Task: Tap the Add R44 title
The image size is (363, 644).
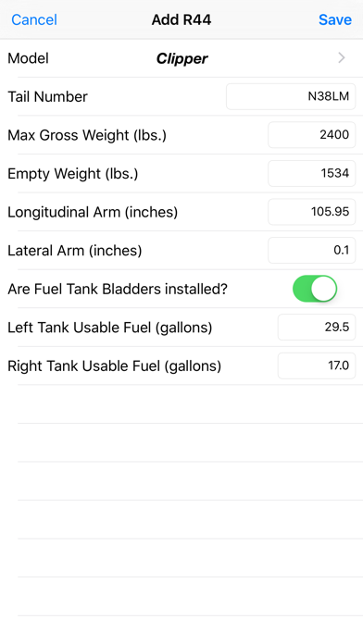Action: [x=181, y=19]
